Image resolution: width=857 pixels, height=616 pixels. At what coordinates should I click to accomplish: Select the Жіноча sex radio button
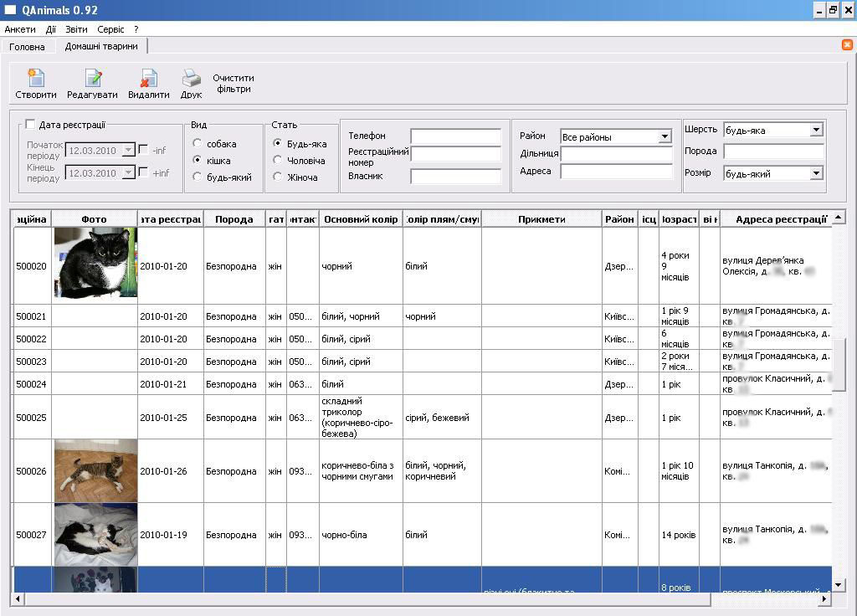point(278,177)
